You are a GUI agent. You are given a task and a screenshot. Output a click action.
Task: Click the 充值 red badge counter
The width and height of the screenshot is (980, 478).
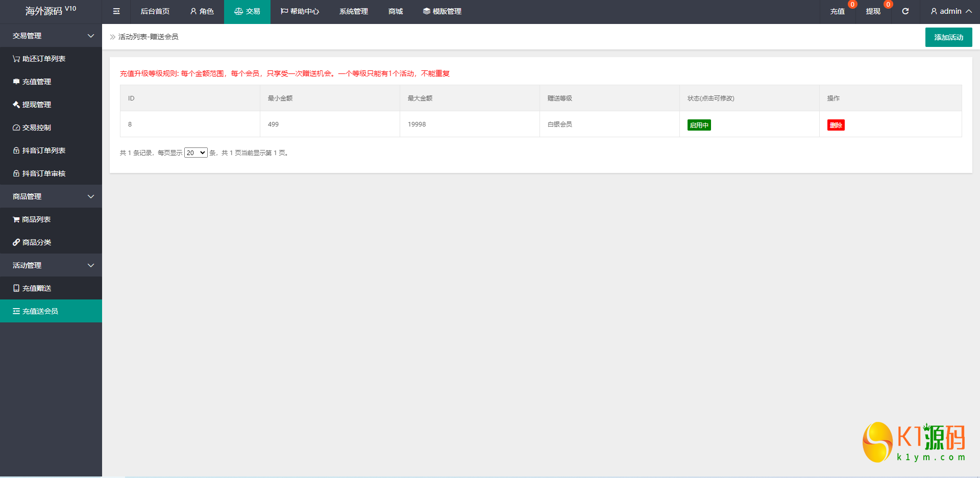pyautogui.click(x=852, y=5)
